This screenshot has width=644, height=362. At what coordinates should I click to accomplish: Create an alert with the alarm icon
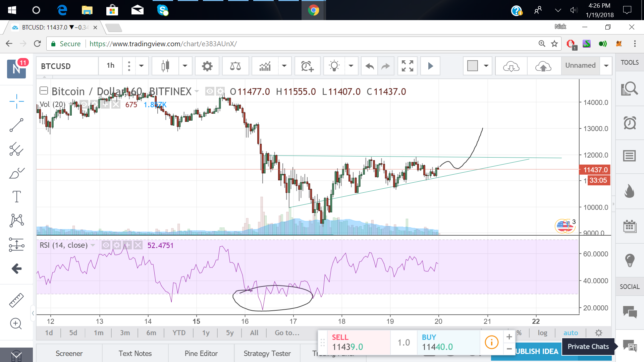point(307,66)
